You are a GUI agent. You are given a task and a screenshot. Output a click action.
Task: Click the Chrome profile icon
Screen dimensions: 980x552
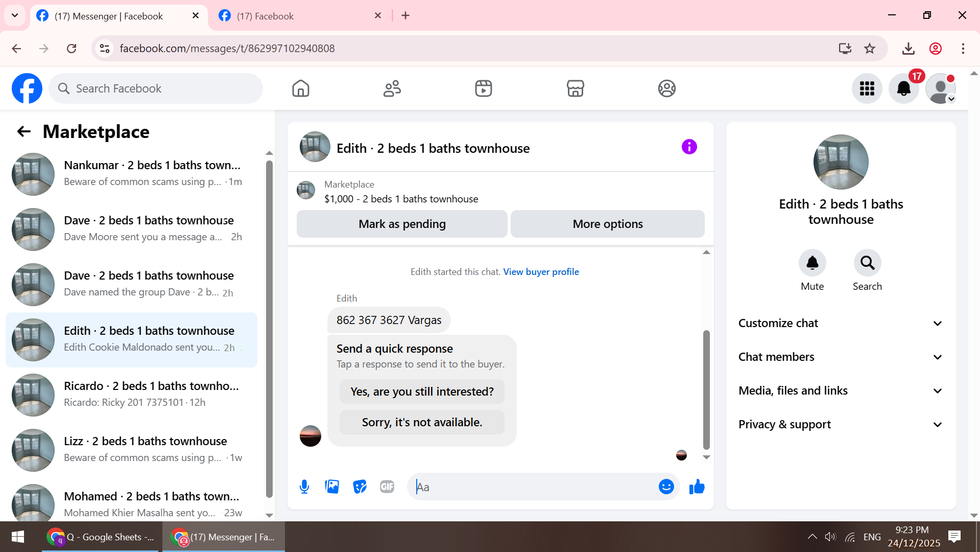pos(936,49)
